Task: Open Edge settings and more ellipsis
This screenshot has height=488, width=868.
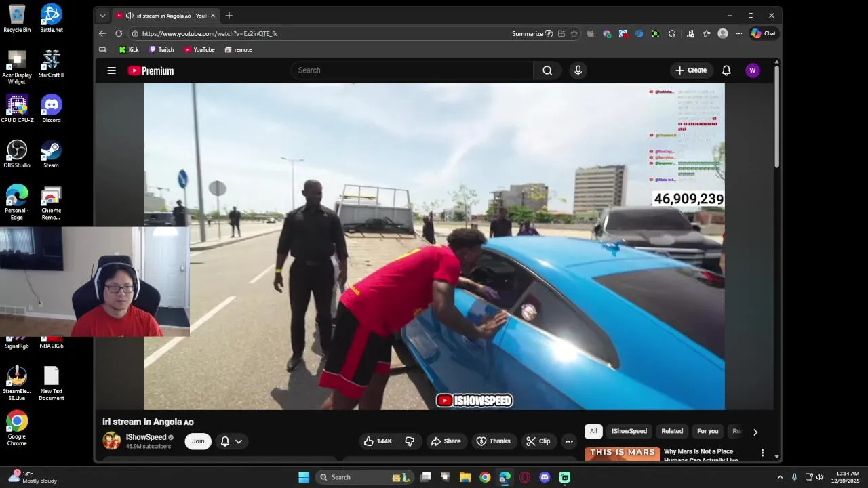Action: point(739,33)
